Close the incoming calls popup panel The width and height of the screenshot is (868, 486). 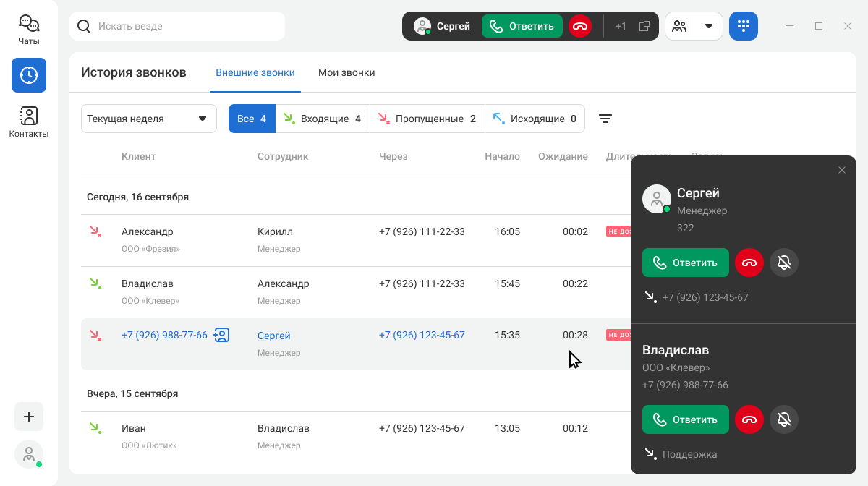click(x=841, y=170)
